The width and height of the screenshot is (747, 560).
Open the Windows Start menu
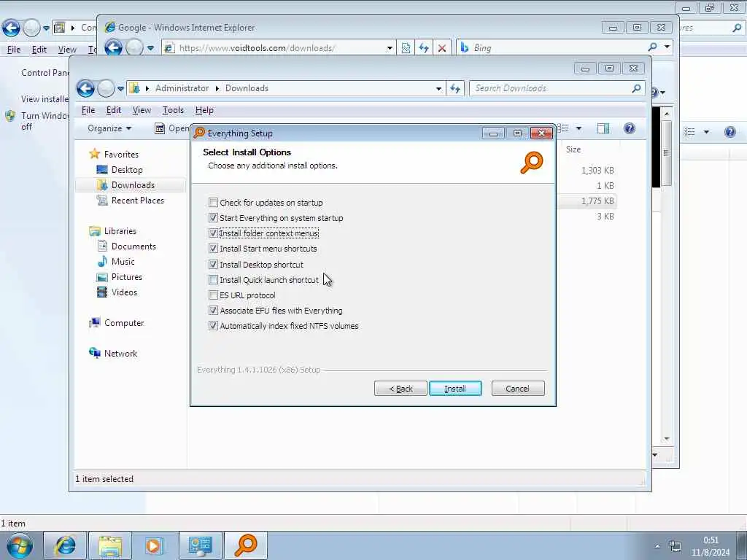(x=20, y=545)
